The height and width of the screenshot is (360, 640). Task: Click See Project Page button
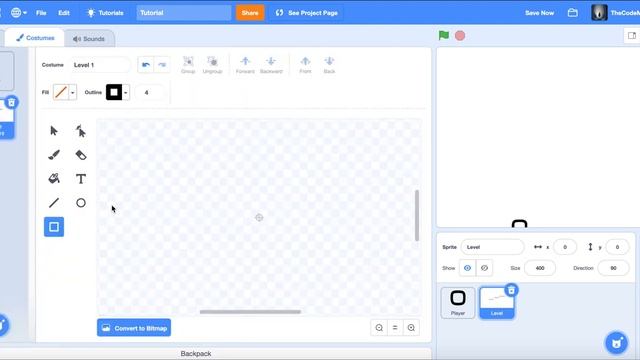tap(307, 13)
